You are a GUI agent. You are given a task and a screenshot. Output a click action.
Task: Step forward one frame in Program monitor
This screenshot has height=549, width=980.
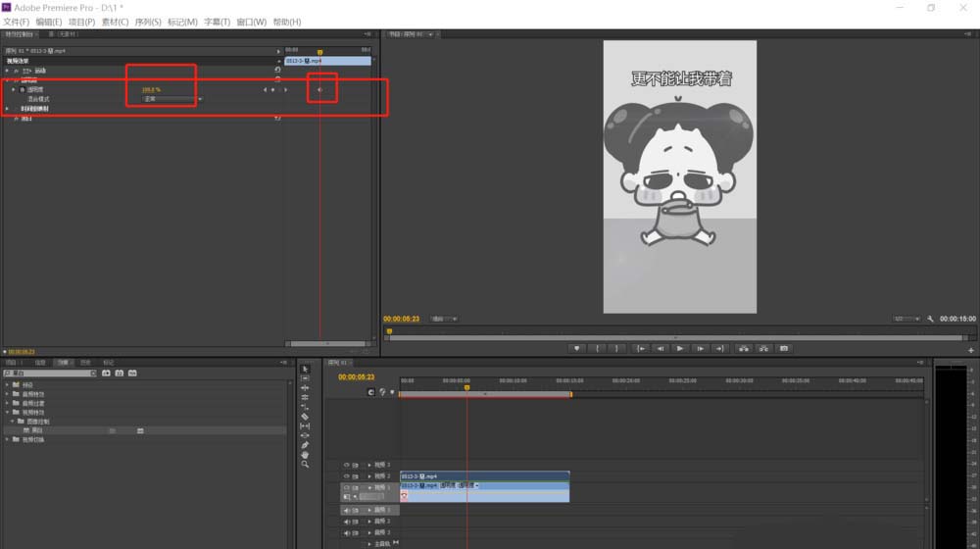click(700, 348)
